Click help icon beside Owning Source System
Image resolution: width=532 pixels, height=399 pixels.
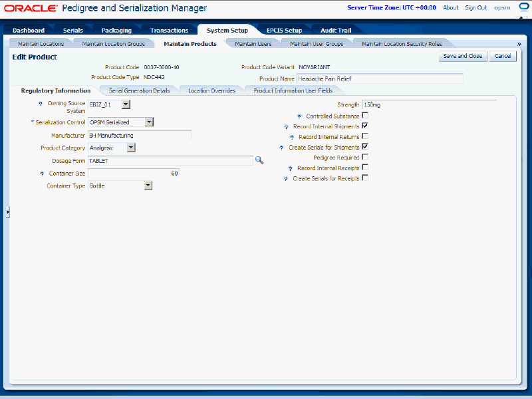(41, 104)
